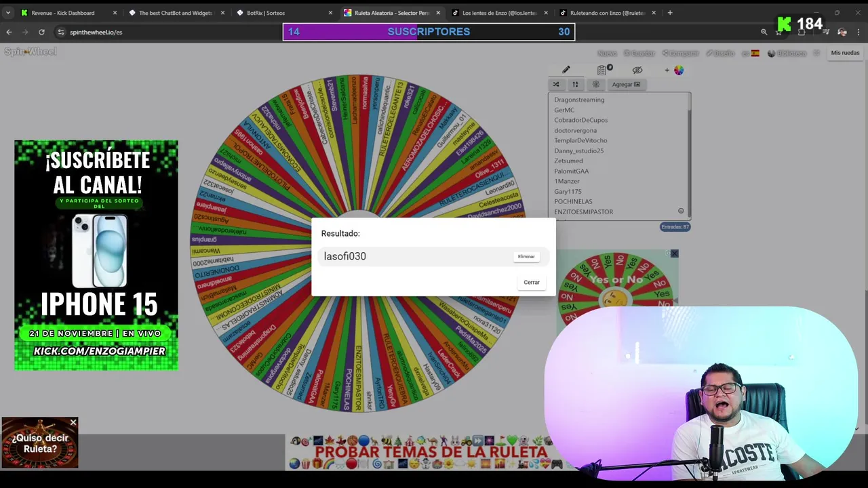
Task: Click entry TemplarDeVitocho in the list
Action: point(580,140)
